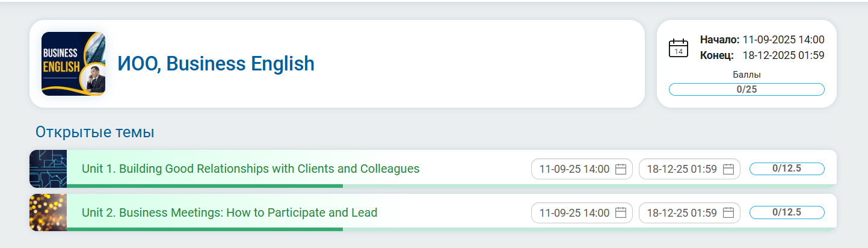Click the Unit 2 golden lights thumbnail
Screen dimensions: 868x248
48,212
